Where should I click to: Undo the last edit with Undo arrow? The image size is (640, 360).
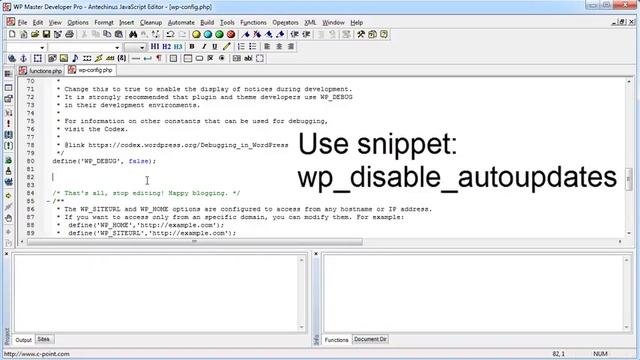pos(170,34)
